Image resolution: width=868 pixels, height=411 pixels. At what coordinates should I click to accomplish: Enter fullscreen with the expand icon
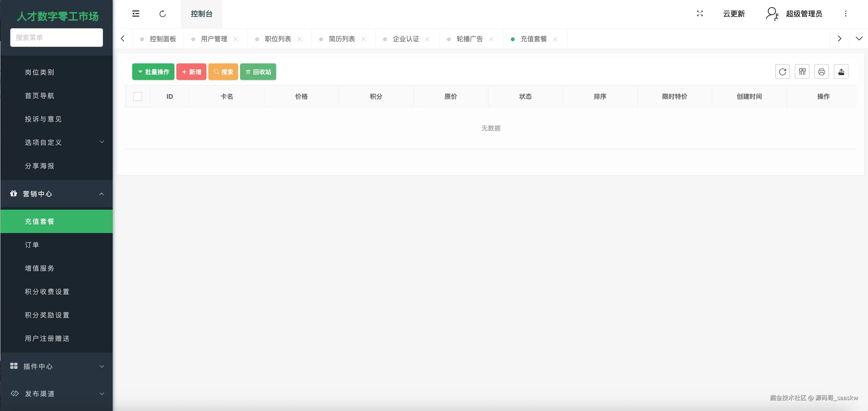click(x=700, y=13)
